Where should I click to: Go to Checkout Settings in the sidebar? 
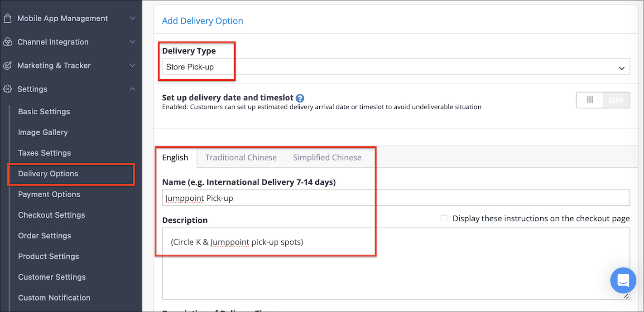pos(52,215)
